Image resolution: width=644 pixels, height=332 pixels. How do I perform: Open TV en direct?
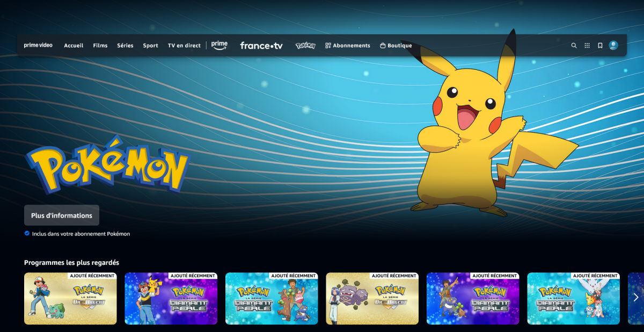184,46
